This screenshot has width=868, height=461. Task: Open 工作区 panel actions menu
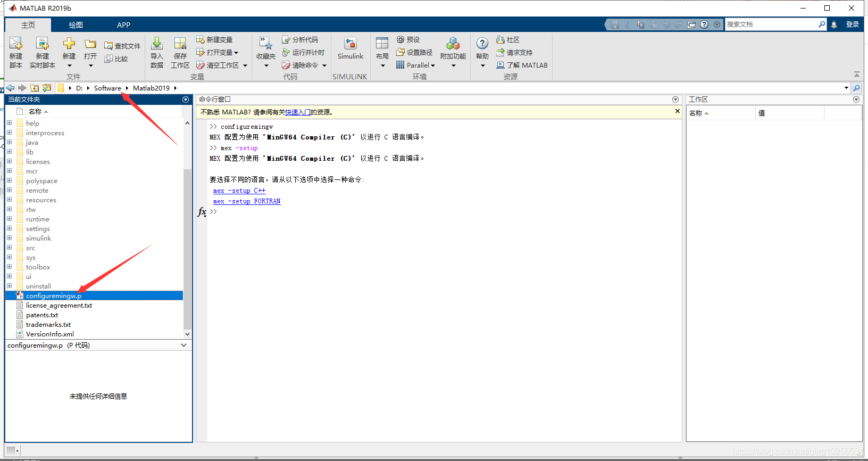(856, 100)
